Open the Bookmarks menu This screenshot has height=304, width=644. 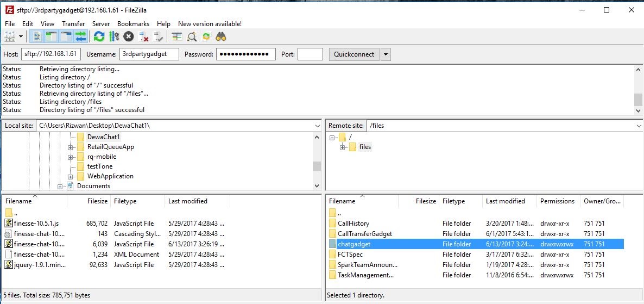point(133,24)
